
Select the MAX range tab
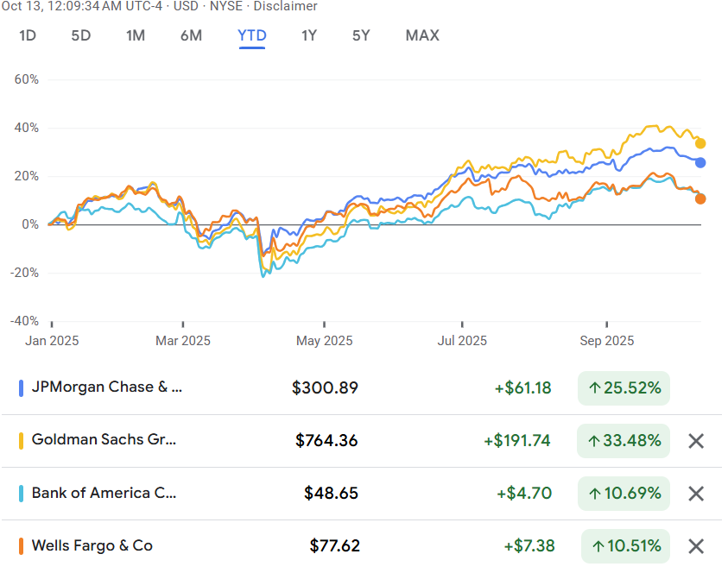(422, 35)
